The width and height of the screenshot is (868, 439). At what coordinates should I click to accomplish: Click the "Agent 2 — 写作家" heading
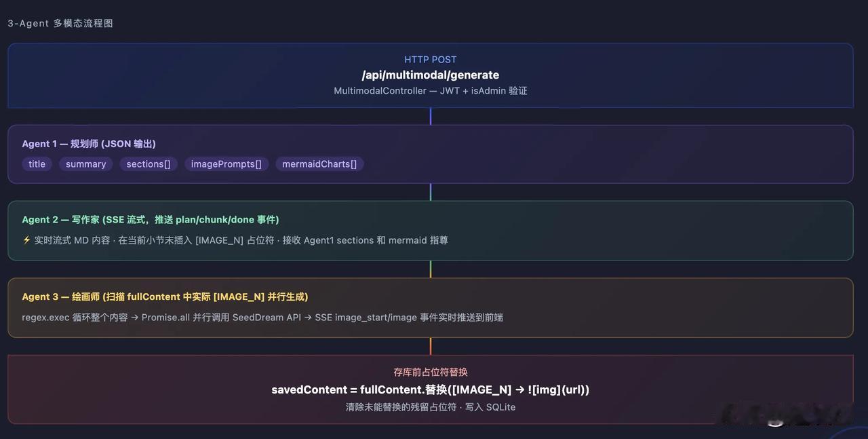(x=151, y=220)
